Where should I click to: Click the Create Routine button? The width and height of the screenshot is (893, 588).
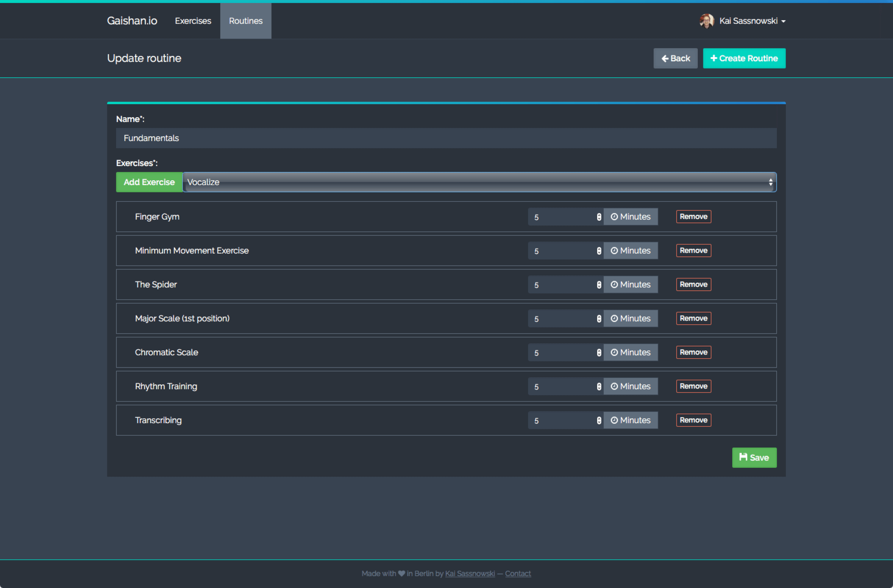744,58
